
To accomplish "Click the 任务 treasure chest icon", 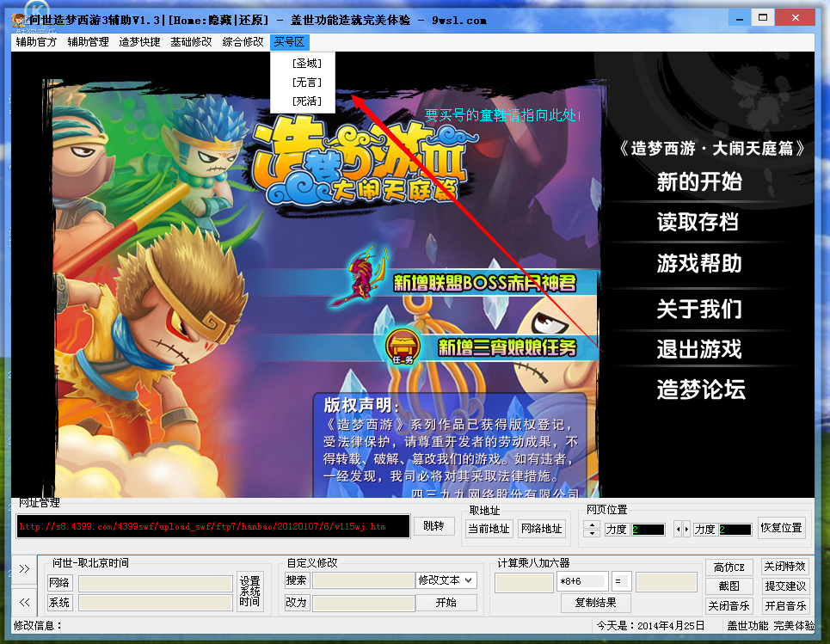I will click(x=403, y=347).
